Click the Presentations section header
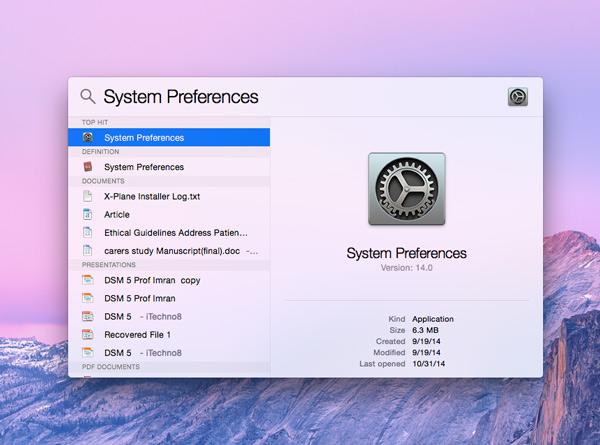This screenshot has width=600, height=445. click(109, 265)
